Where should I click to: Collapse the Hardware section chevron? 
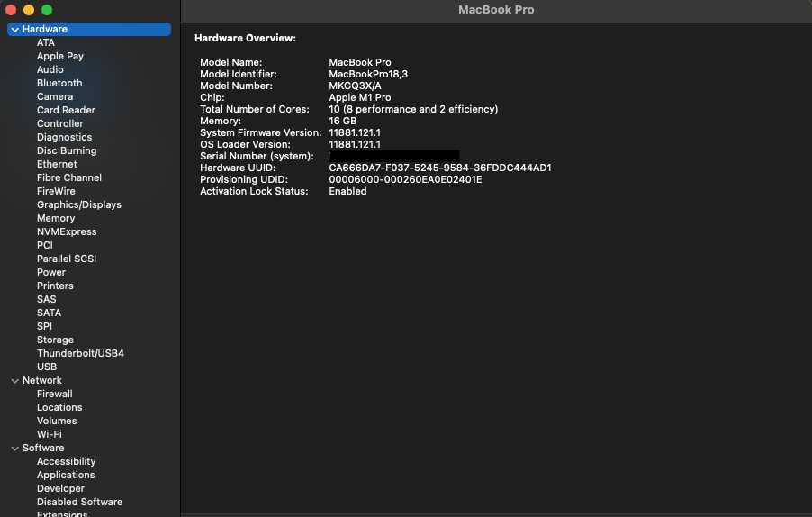pyautogui.click(x=15, y=30)
